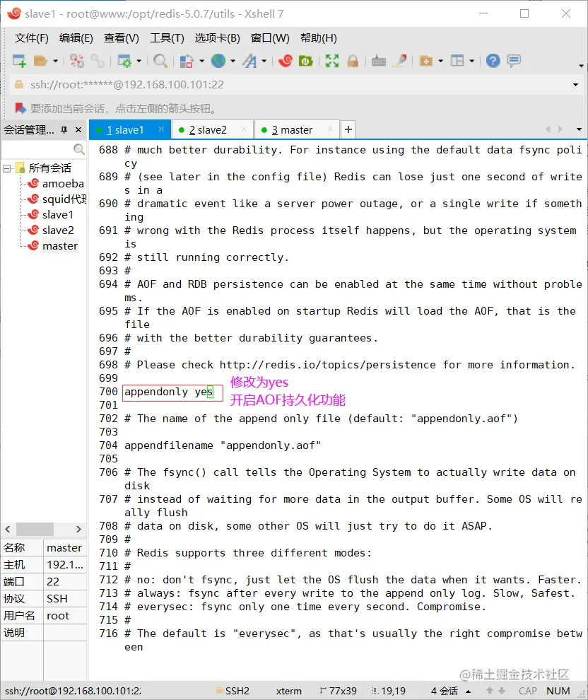Click the appendonly yes line in terminal

click(169, 392)
